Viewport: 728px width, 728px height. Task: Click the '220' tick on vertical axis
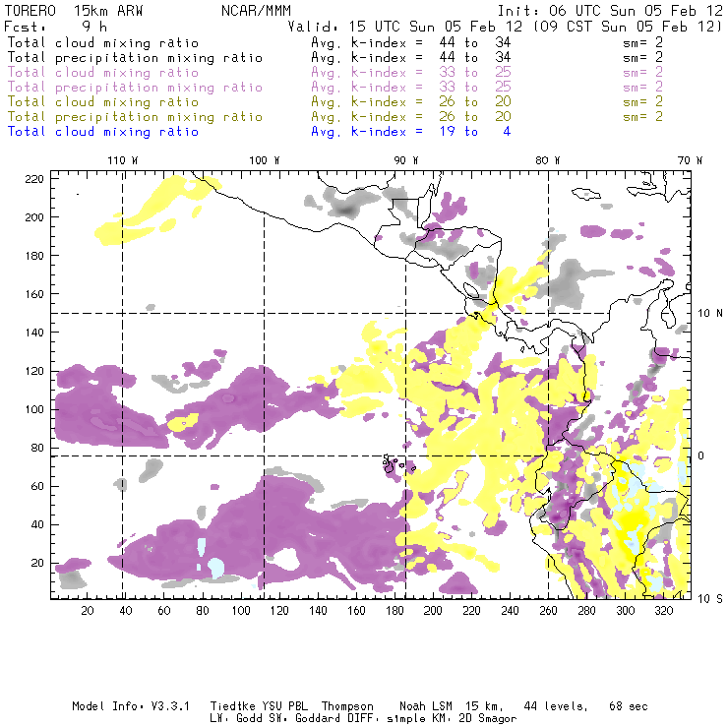[x=34, y=179]
